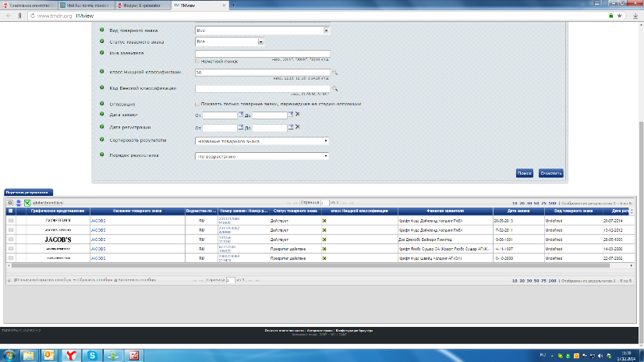The height and width of the screenshot is (362, 644).
Task: Focus Код Венской классификации input field
Action: click(263, 88)
